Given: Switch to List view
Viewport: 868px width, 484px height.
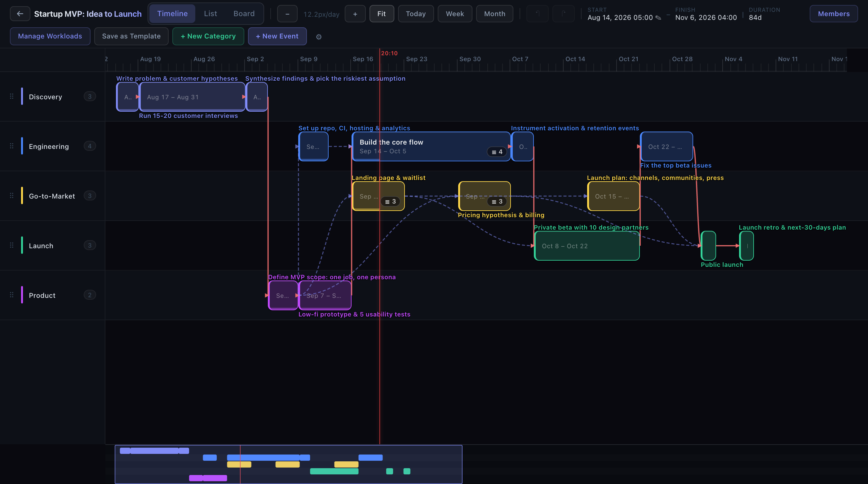Looking at the screenshot, I should (x=210, y=14).
